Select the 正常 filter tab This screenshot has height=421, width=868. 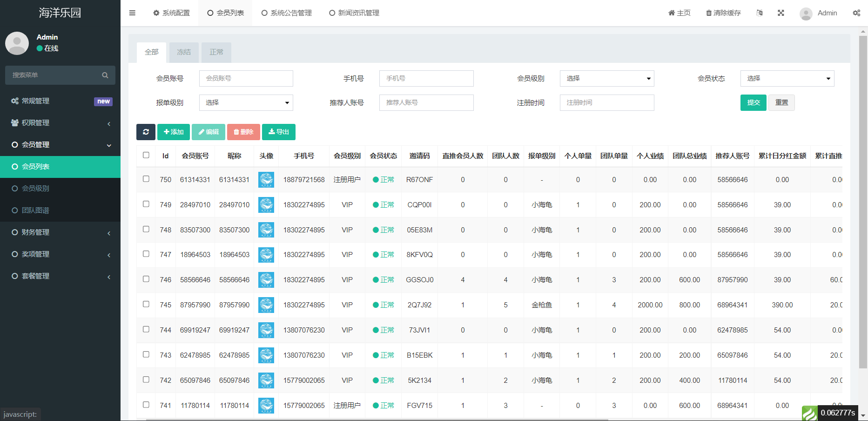[216, 52]
